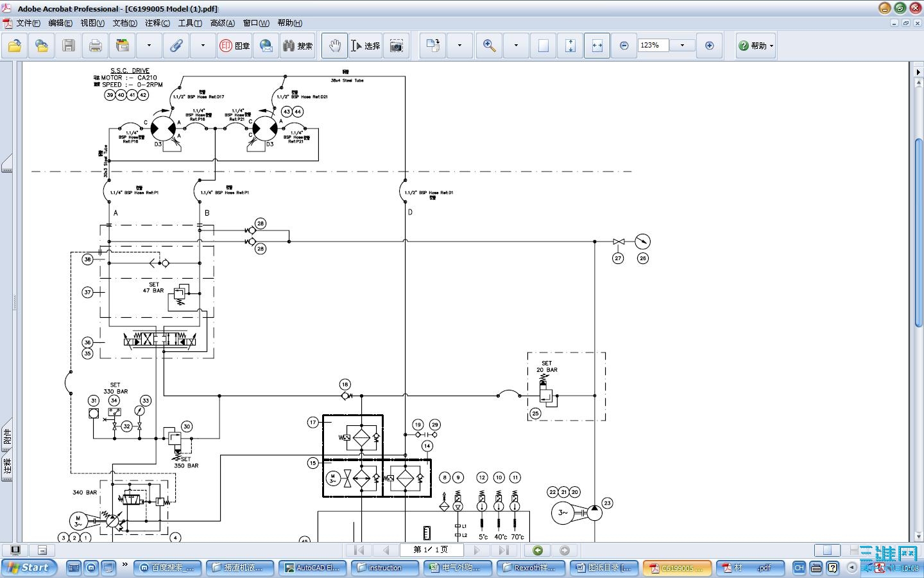This screenshot has width=924, height=578.
Task: Open the Organizer dropdown arrow
Action: pos(149,46)
